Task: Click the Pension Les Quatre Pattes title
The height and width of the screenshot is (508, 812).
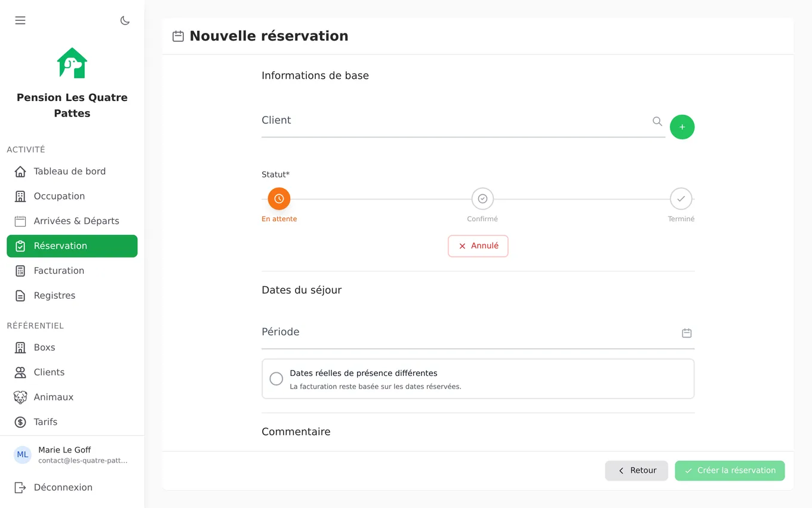Action: pos(72,105)
